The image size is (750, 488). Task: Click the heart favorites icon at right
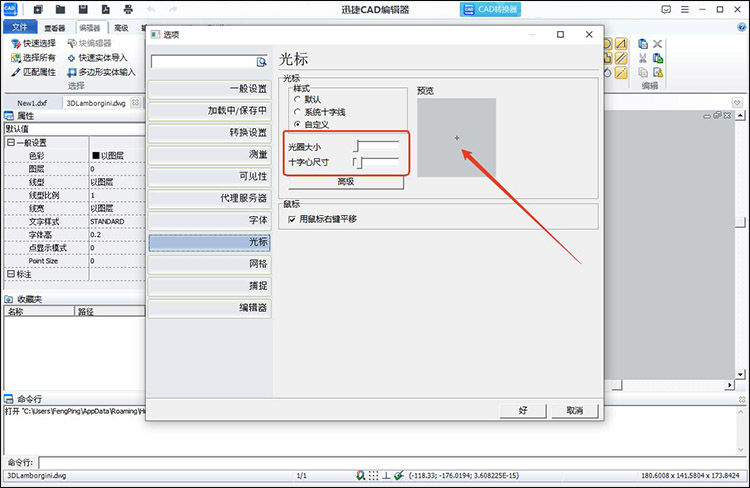click(x=737, y=103)
